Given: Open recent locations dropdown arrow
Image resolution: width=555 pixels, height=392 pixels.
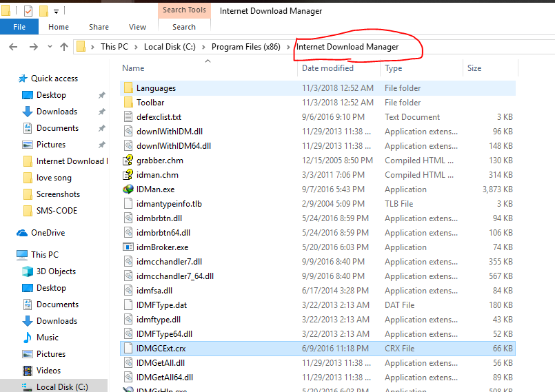Looking at the screenshot, I should tap(50, 47).
